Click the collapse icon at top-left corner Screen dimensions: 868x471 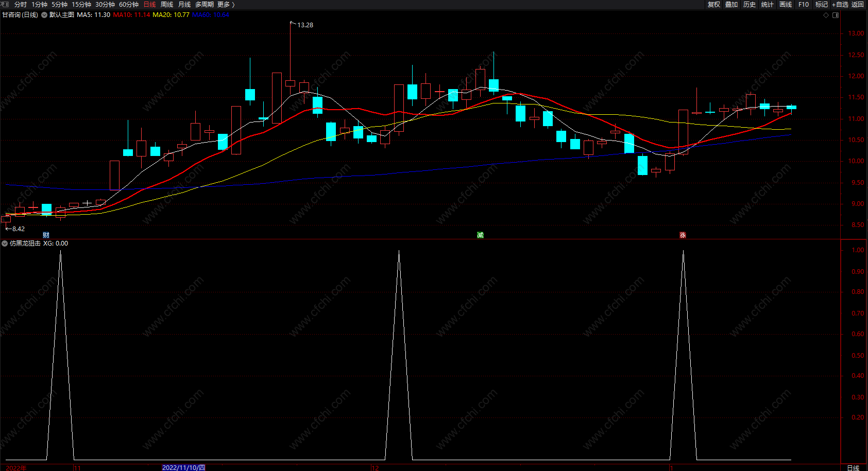(x=5, y=4)
